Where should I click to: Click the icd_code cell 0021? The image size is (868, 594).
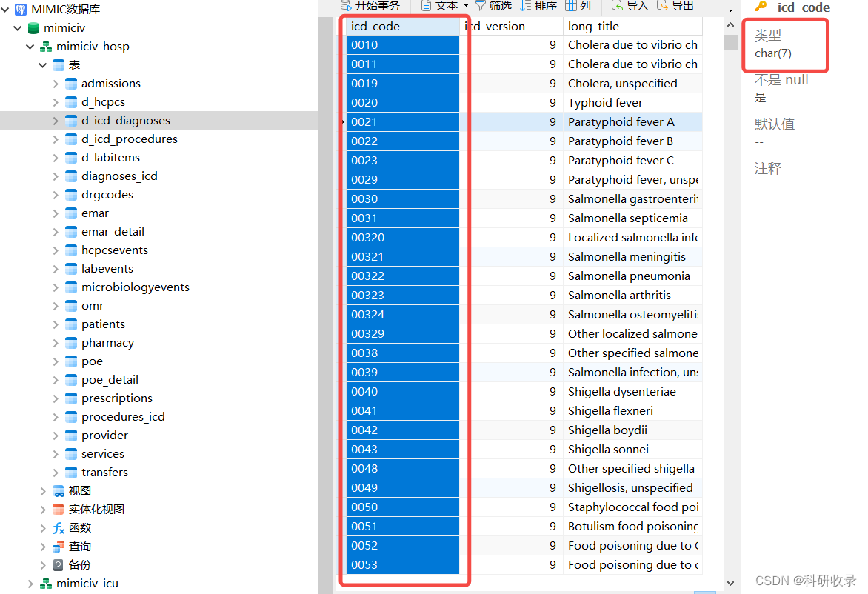[x=402, y=121]
